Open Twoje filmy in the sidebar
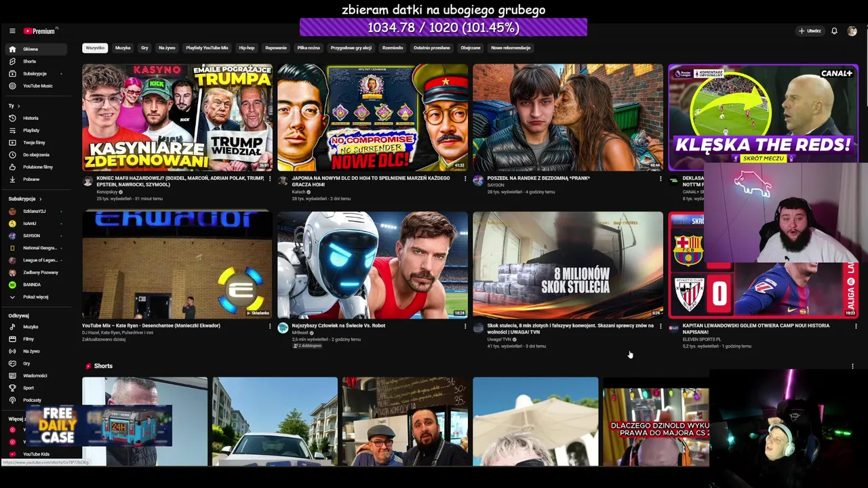 point(36,143)
